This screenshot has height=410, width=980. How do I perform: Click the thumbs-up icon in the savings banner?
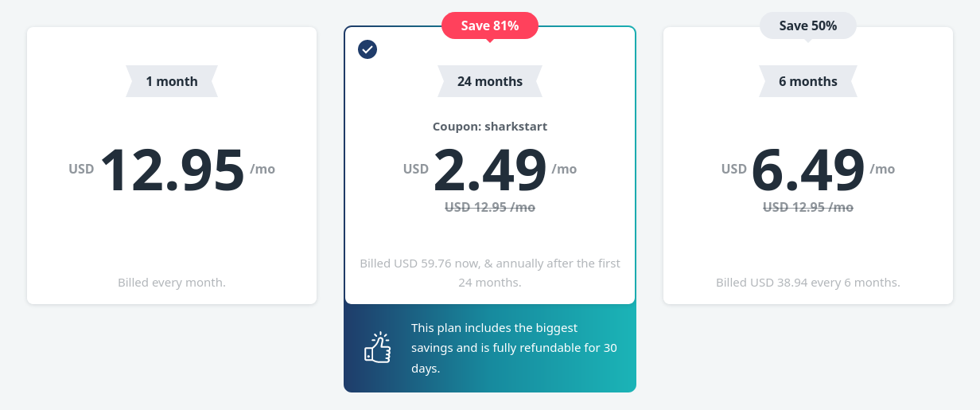(x=377, y=348)
